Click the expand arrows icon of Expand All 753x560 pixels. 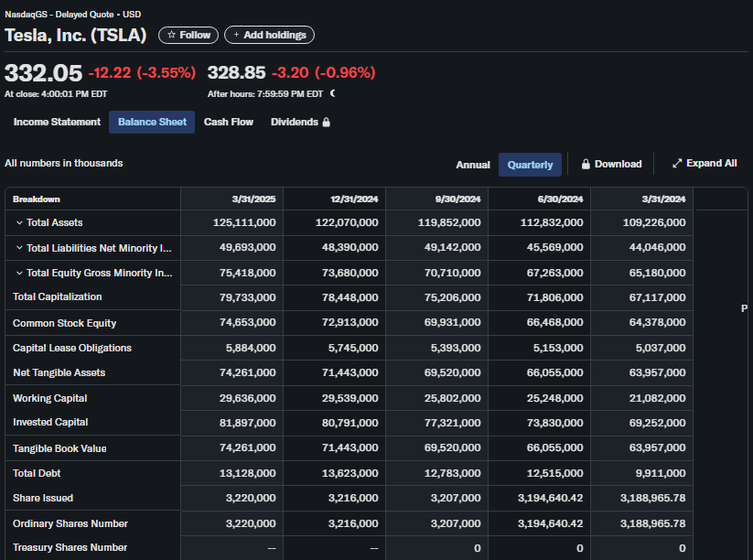tap(677, 163)
